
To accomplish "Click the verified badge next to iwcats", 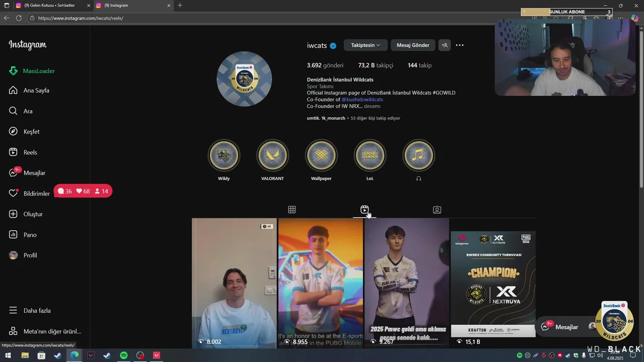I will (333, 46).
